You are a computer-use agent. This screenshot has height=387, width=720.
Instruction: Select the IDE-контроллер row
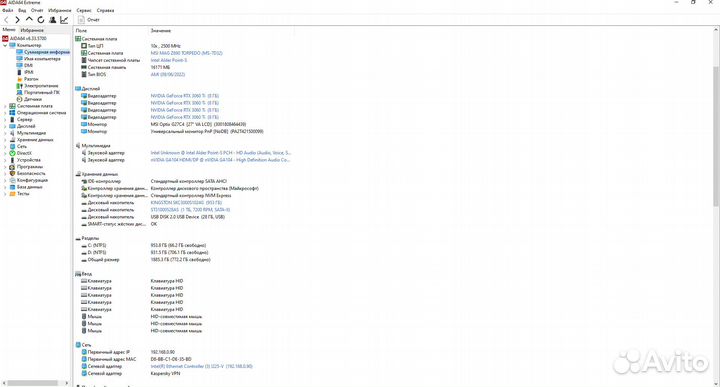(154, 181)
